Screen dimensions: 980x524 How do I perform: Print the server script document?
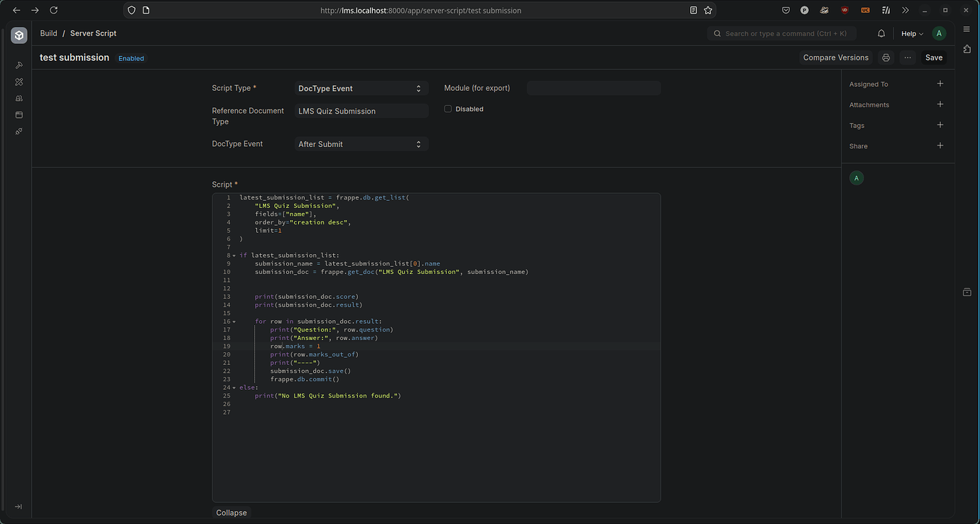coord(886,58)
